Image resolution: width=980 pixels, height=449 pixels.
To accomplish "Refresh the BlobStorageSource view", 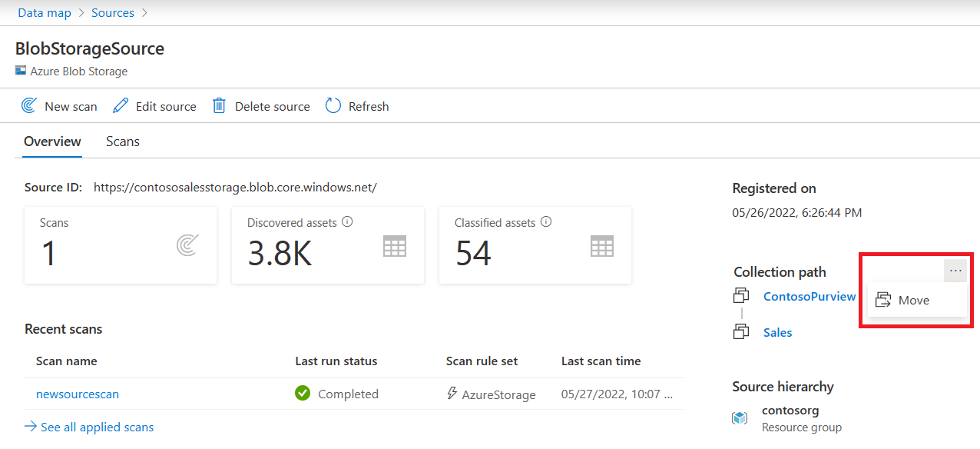I will pyautogui.click(x=332, y=105).
